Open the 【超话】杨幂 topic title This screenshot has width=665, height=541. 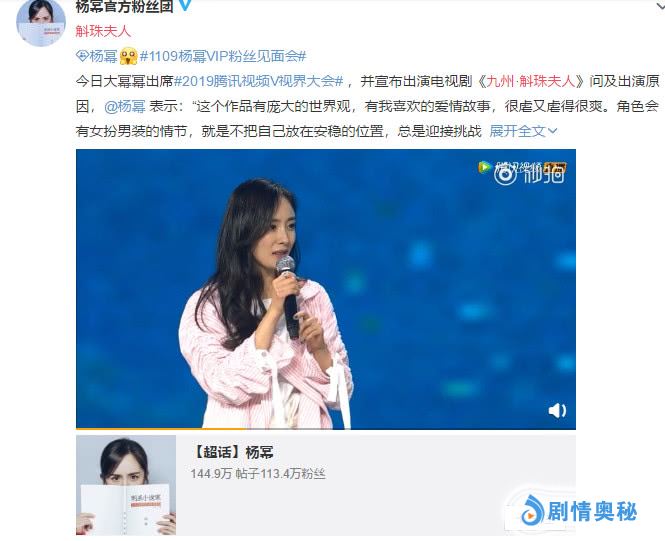click(232, 452)
